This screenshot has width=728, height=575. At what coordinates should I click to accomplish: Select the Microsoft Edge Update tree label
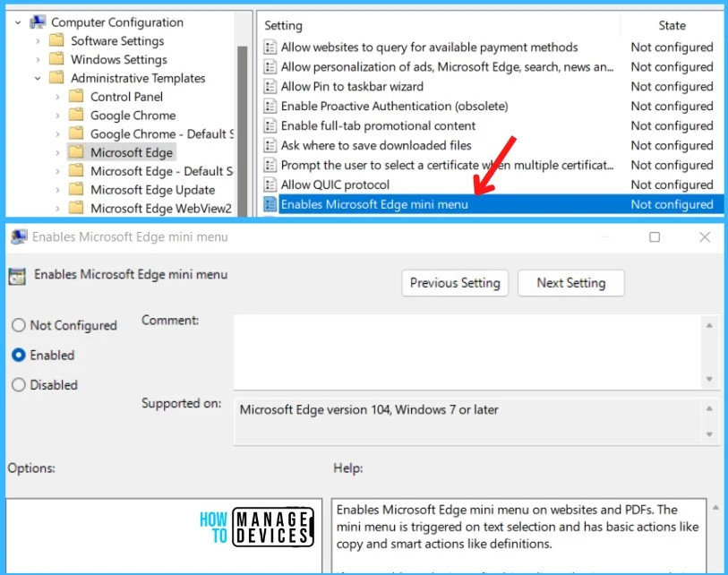[x=153, y=190]
